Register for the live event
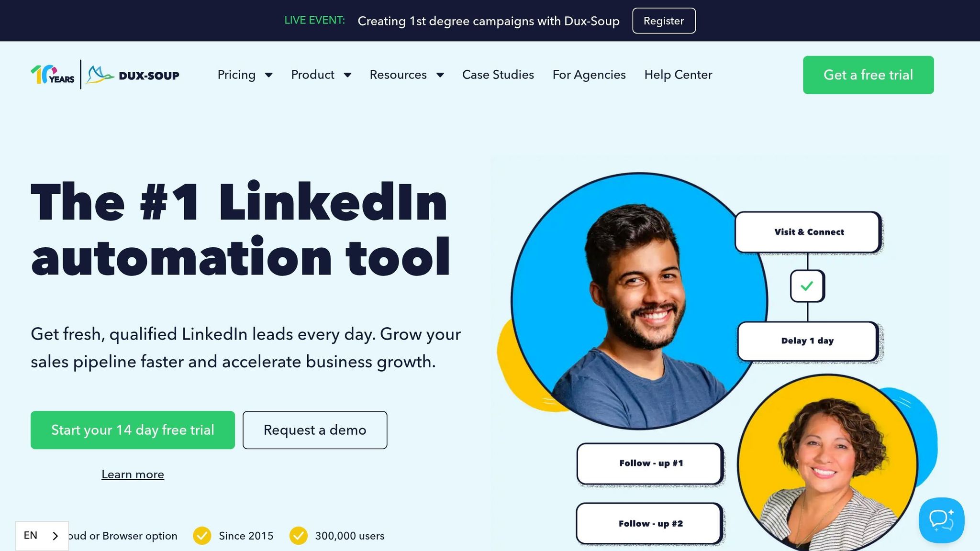The height and width of the screenshot is (551, 980). [x=664, y=21]
